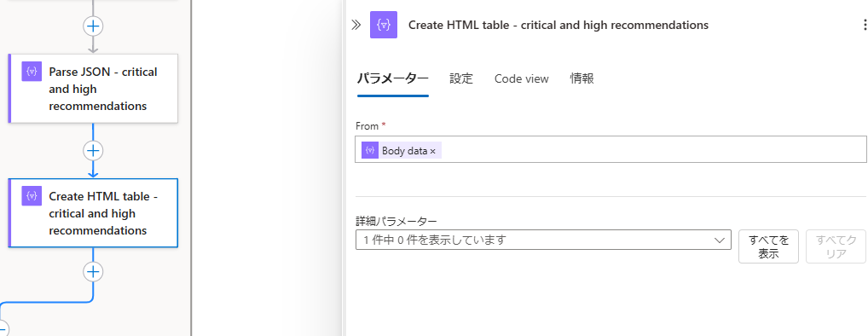Click the dropdown chevron arrow for advanced parameters
The height and width of the screenshot is (336, 868).
click(720, 240)
